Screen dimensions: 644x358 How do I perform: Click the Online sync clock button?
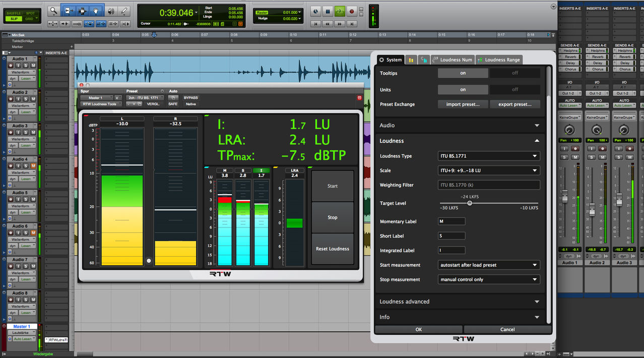(315, 11)
